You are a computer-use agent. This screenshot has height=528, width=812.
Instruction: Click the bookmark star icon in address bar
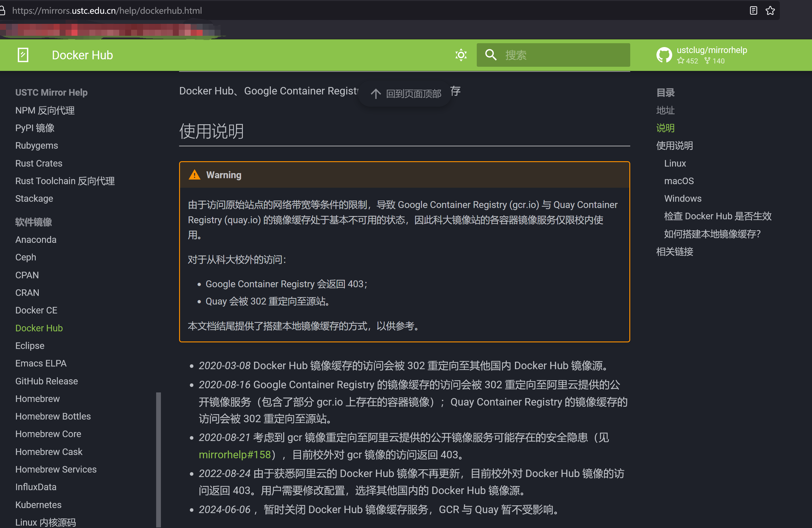coord(770,10)
